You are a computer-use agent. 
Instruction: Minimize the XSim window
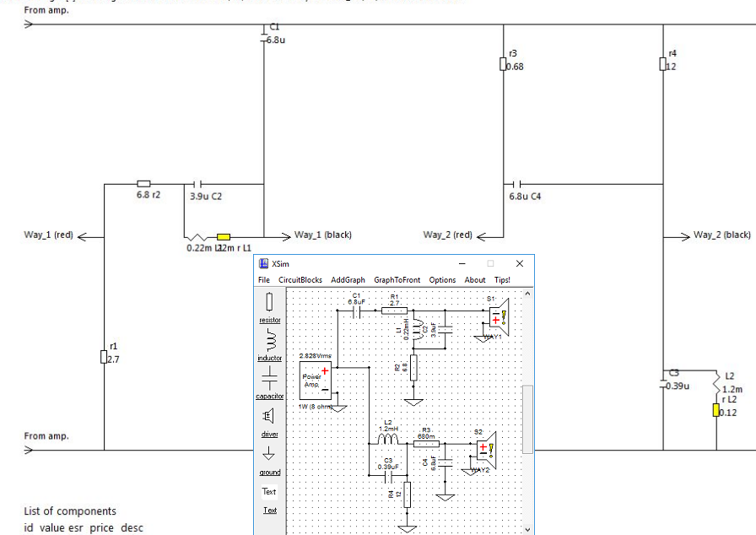[462, 263]
